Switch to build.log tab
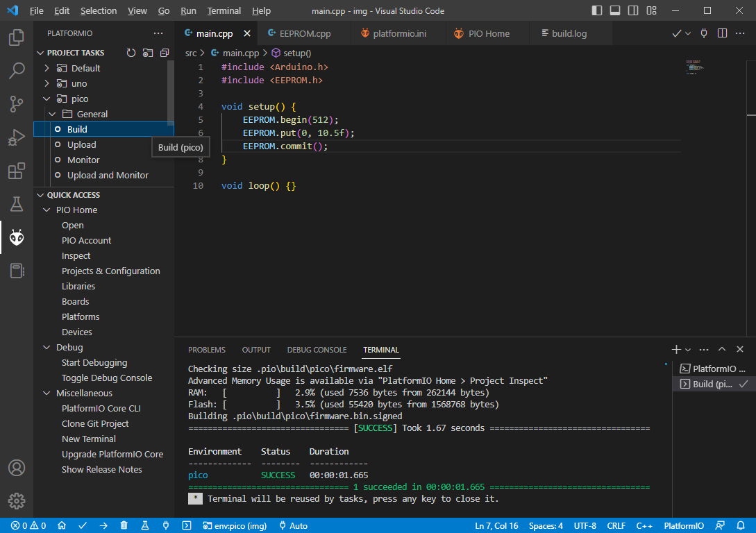The image size is (756, 533). 569,33
